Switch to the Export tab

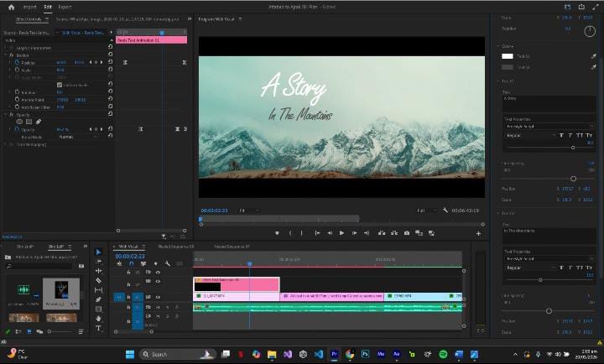pyautogui.click(x=65, y=6)
